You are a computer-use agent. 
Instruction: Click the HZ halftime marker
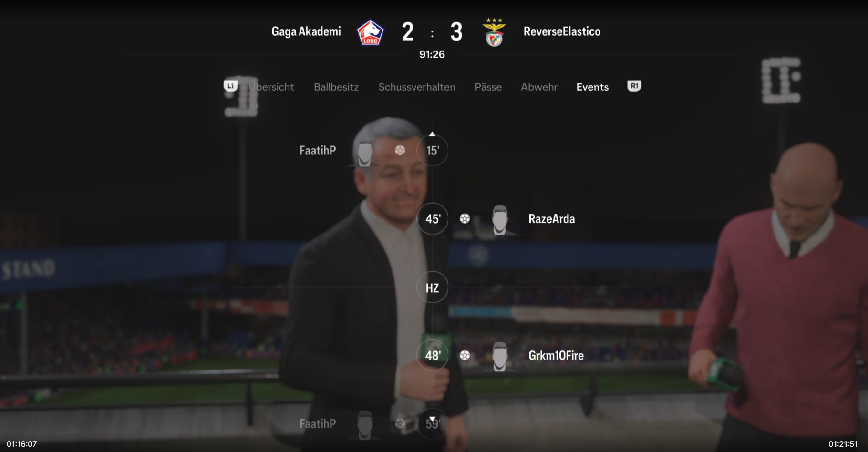[x=432, y=288]
